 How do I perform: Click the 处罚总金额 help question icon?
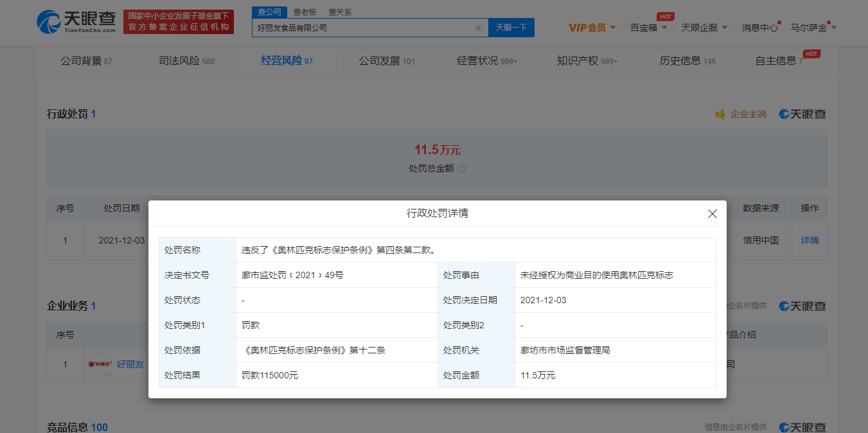click(x=461, y=168)
